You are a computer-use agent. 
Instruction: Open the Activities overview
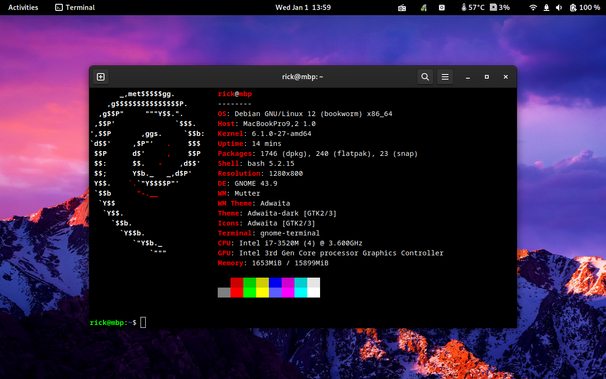pyautogui.click(x=23, y=7)
